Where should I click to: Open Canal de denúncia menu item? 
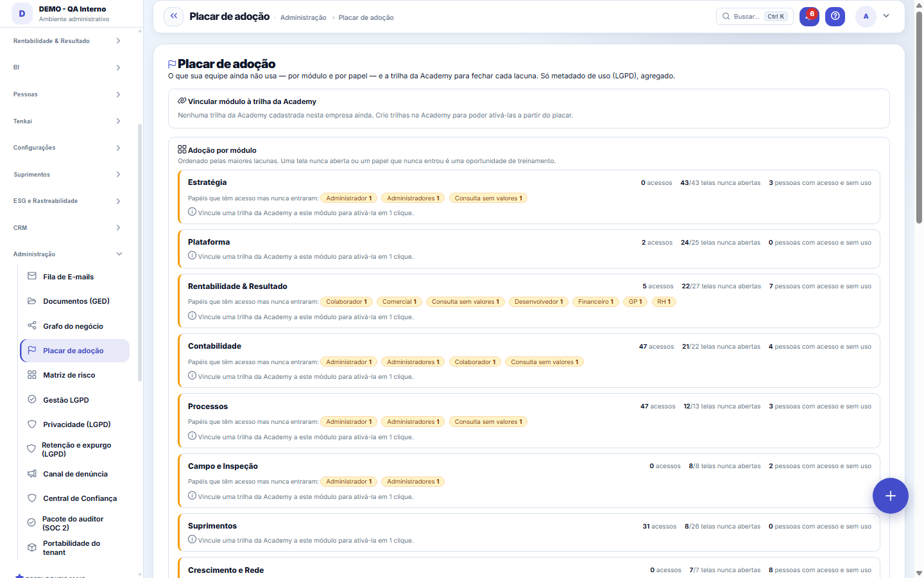click(x=75, y=474)
